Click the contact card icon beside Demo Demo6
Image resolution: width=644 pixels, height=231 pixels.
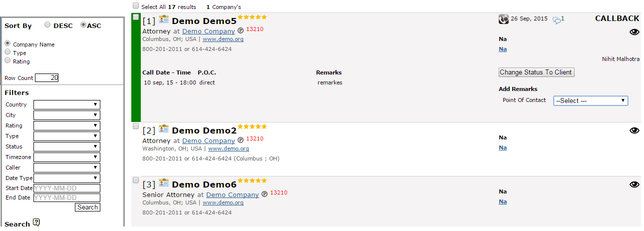coord(164,183)
